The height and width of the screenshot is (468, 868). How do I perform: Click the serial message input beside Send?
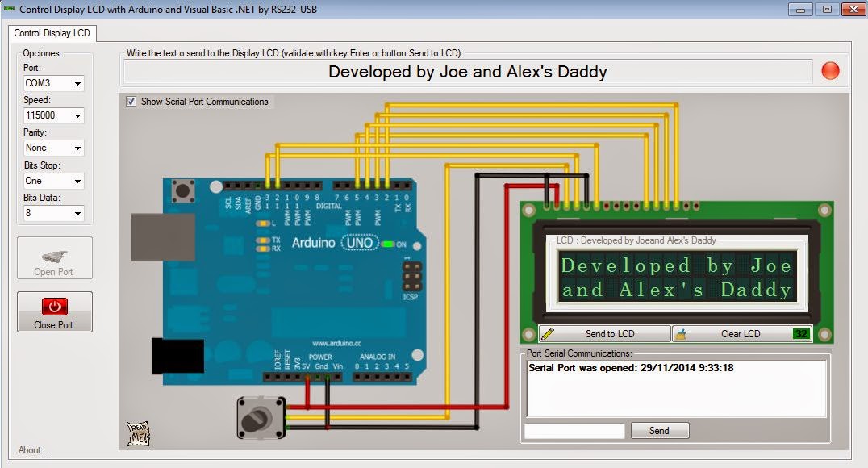[x=574, y=430]
